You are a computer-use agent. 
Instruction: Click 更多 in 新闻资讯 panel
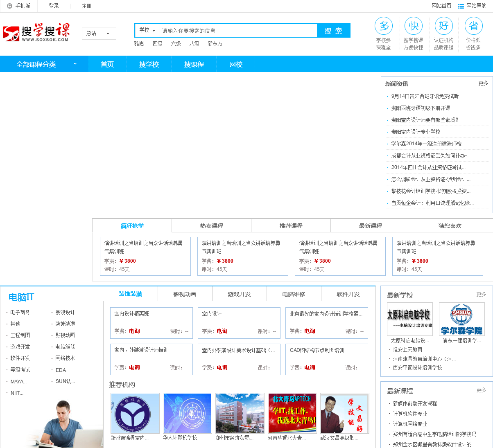483,83
